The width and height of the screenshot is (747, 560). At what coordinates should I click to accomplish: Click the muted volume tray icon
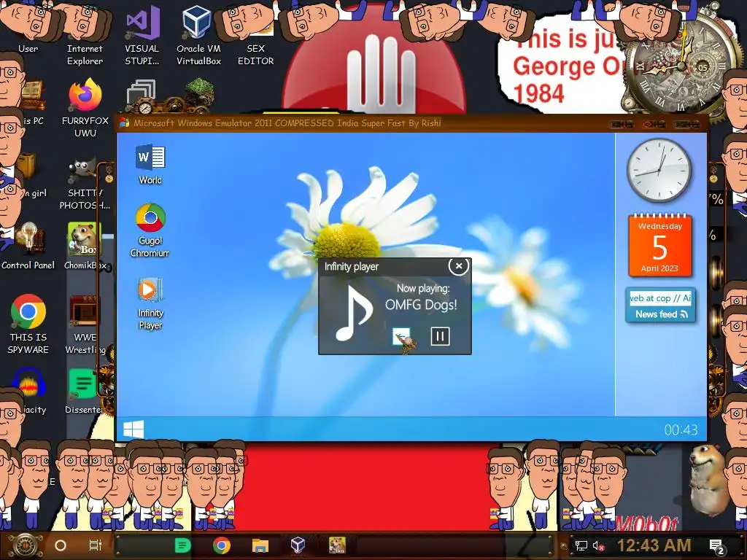tap(598, 546)
